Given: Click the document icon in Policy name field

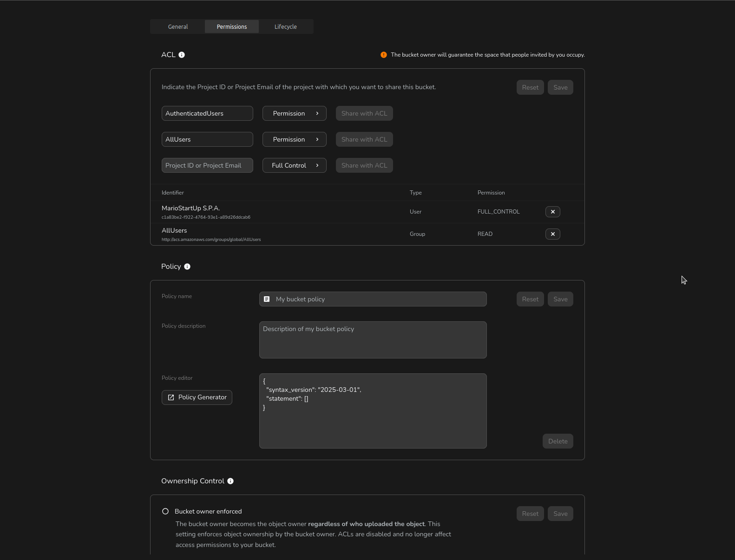Looking at the screenshot, I should pyautogui.click(x=267, y=299).
